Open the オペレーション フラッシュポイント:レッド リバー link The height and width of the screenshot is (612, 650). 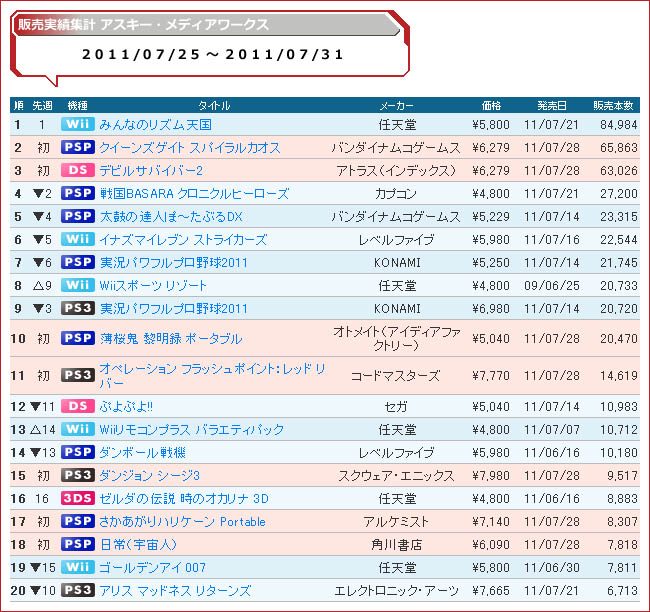pos(212,375)
